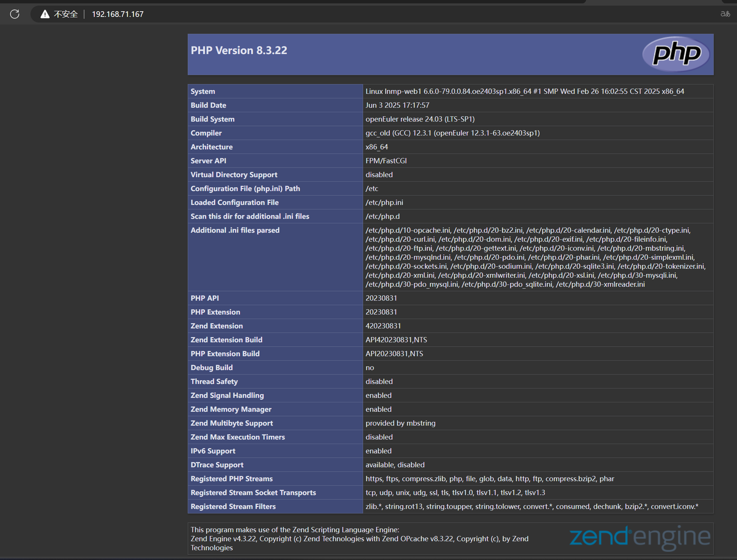Select the 'Jun 3 2025 17:17:57' value
Viewport: 737px width, 560px height.
pos(398,105)
